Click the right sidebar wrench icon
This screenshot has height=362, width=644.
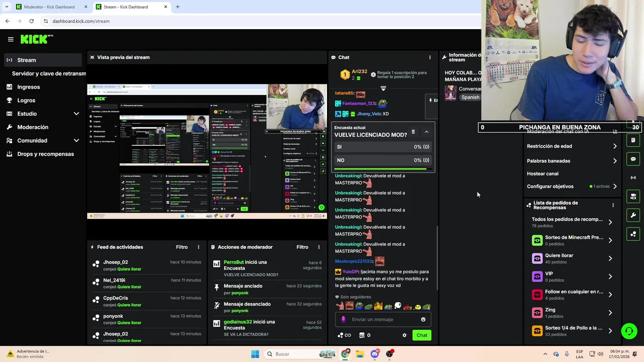point(633,215)
